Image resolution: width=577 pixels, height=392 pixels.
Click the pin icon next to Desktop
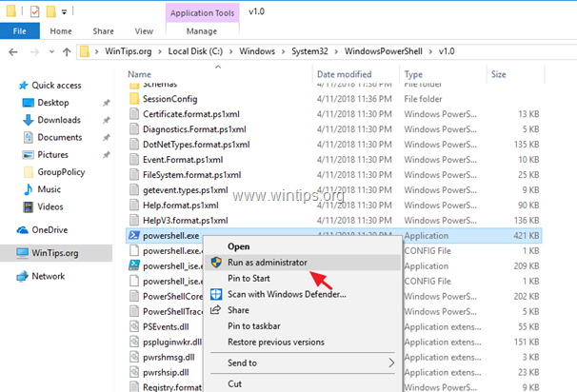click(x=107, y=103)
